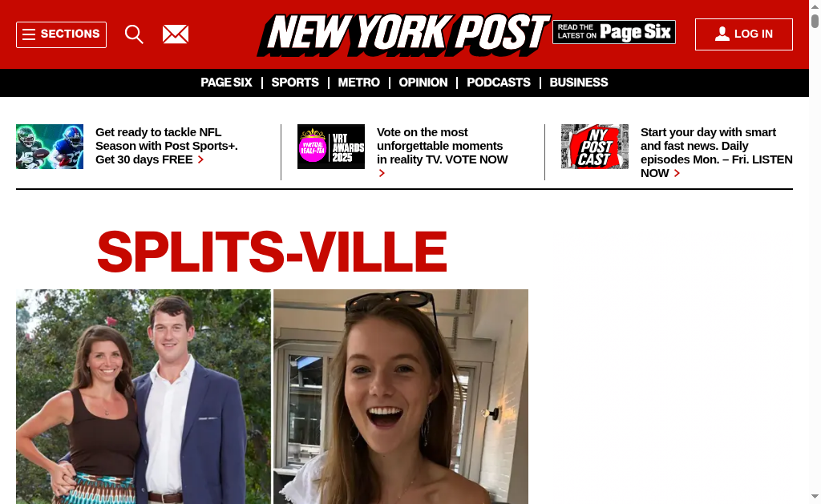Go to the Sports section
This screenshot has height=504, width=821.
295,83
